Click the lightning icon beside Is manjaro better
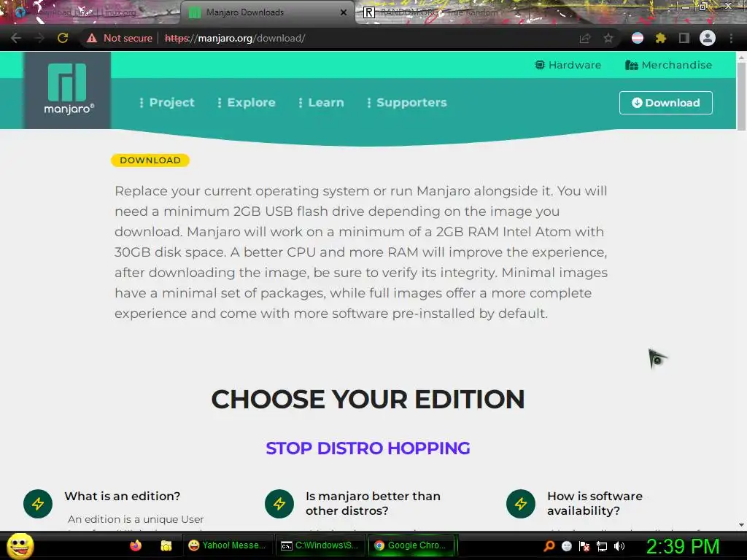 [279, 504]
